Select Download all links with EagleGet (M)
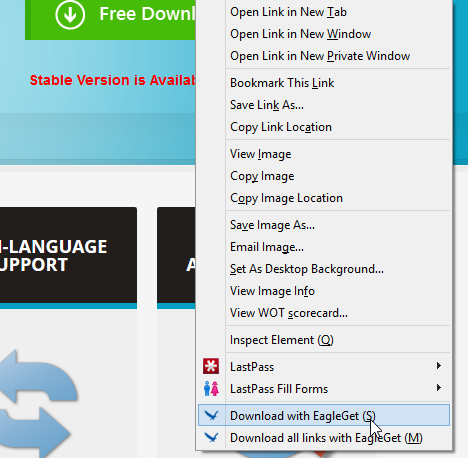The height and width of the screenshot is (458, 468). click(x=324, y=437)
